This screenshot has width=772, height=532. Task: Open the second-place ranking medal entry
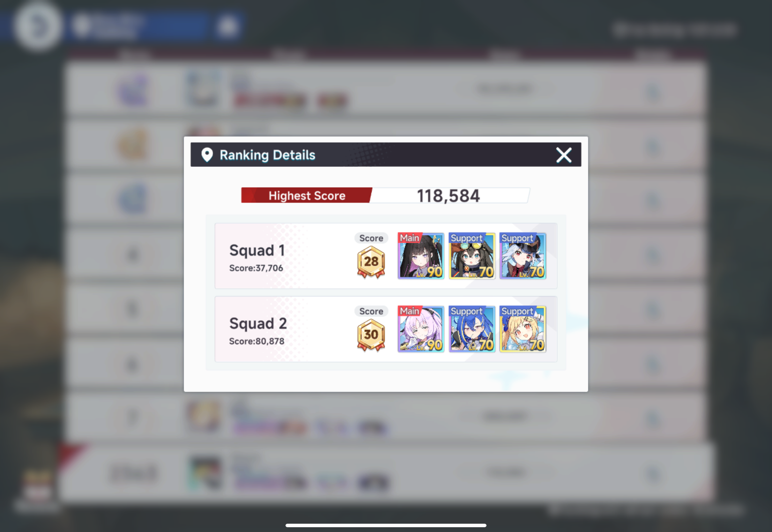[133, 144]
